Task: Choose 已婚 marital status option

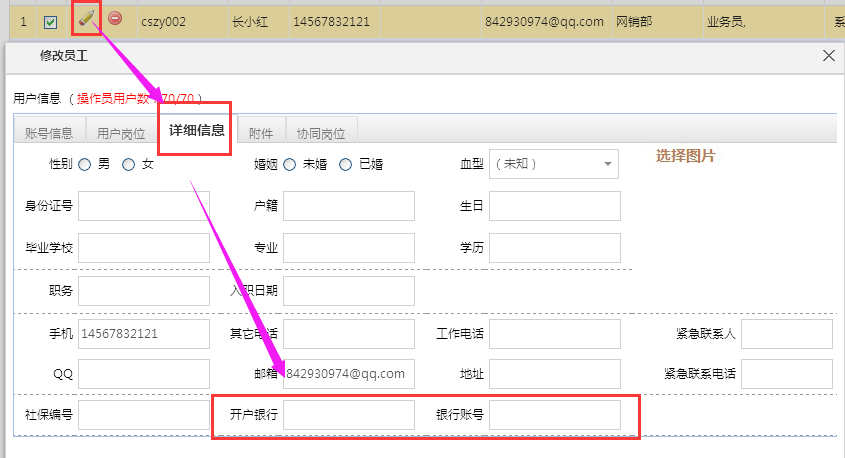Action: [346, 164]
